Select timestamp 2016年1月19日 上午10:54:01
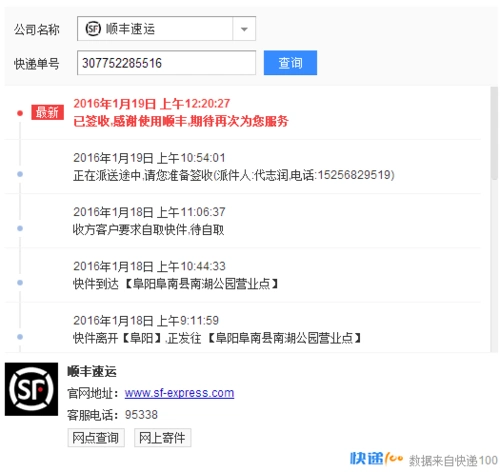Viewport: 500px width, 472px height. (x=149, y=158)
